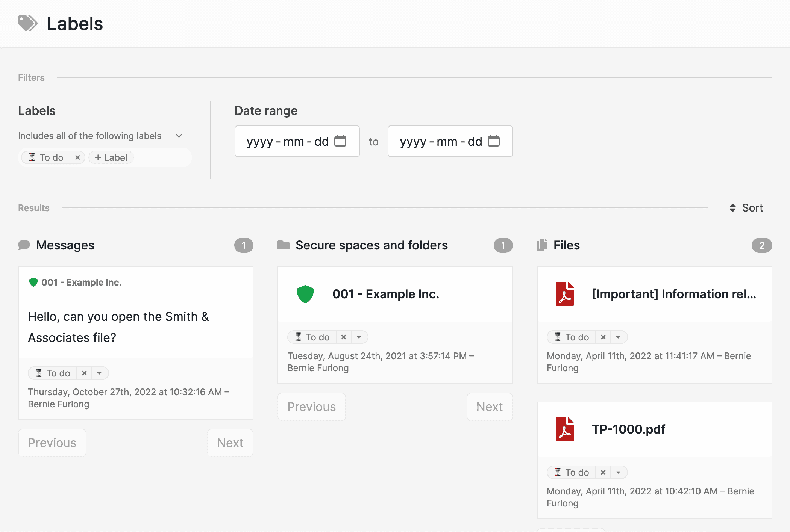This screenshot has height=532, width=790.
Task: Open the Sort options
Action: (x=746, y=208)
